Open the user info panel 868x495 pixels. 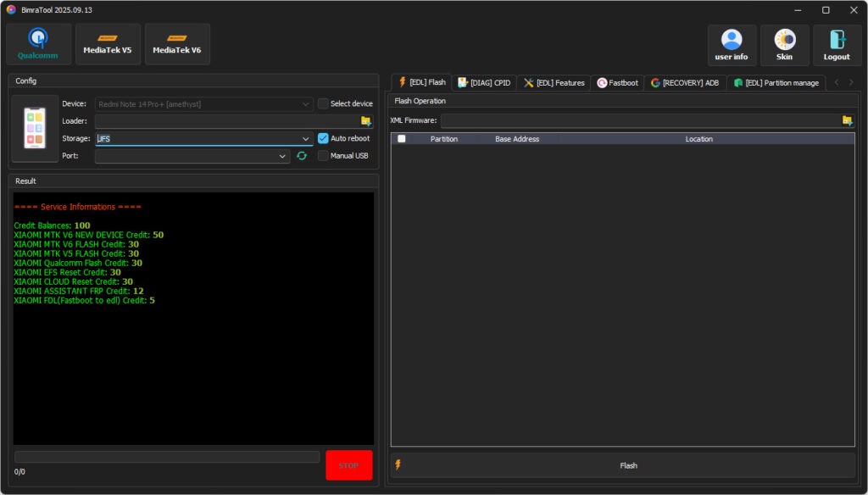pos(732,45)
